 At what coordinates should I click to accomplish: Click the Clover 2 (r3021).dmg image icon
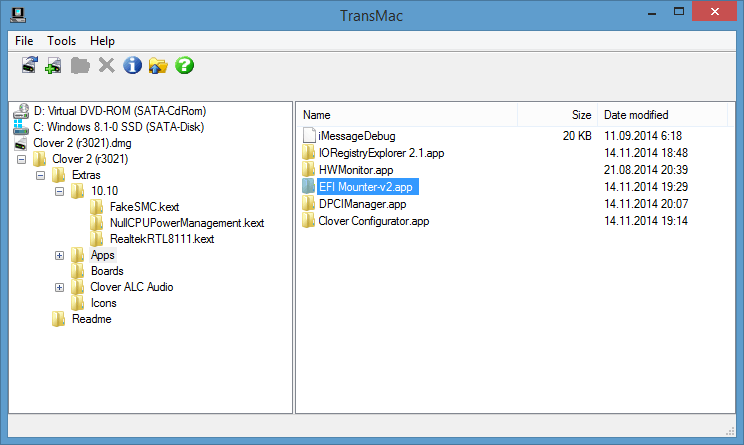point(21,143)
